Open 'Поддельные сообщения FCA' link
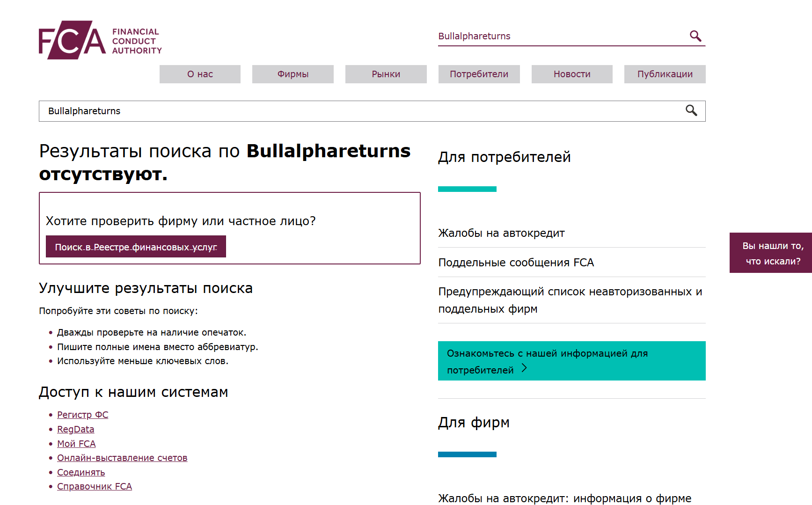The image size is (812, 505). 516,263
